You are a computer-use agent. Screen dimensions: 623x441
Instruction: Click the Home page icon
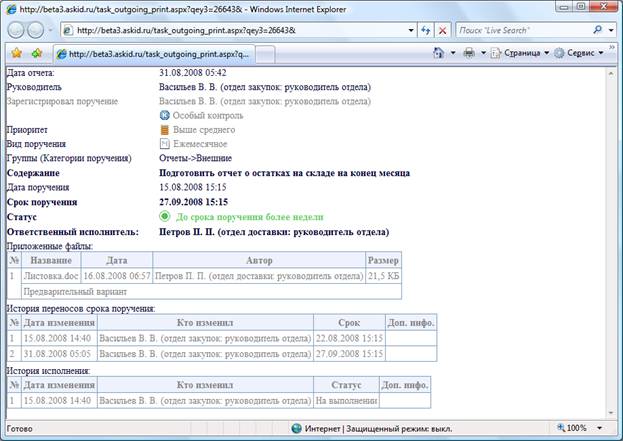pyautogui.click(x=439, y=53)
